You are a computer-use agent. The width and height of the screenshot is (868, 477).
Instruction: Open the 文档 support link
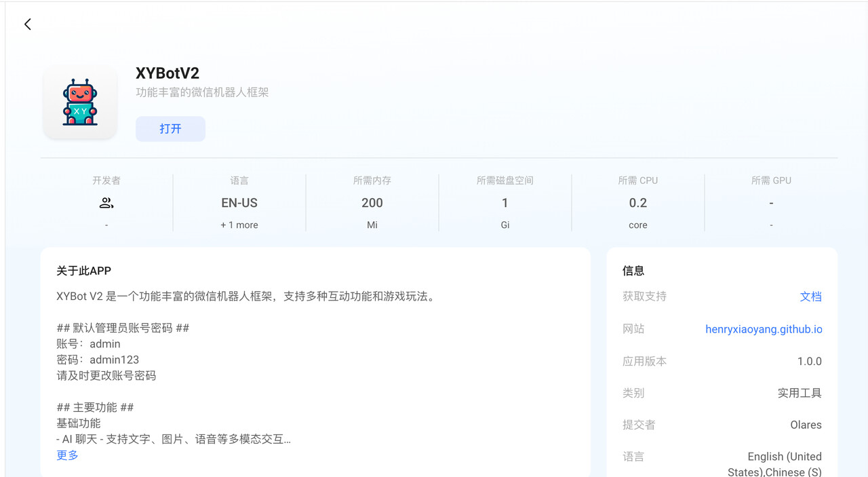810,297
